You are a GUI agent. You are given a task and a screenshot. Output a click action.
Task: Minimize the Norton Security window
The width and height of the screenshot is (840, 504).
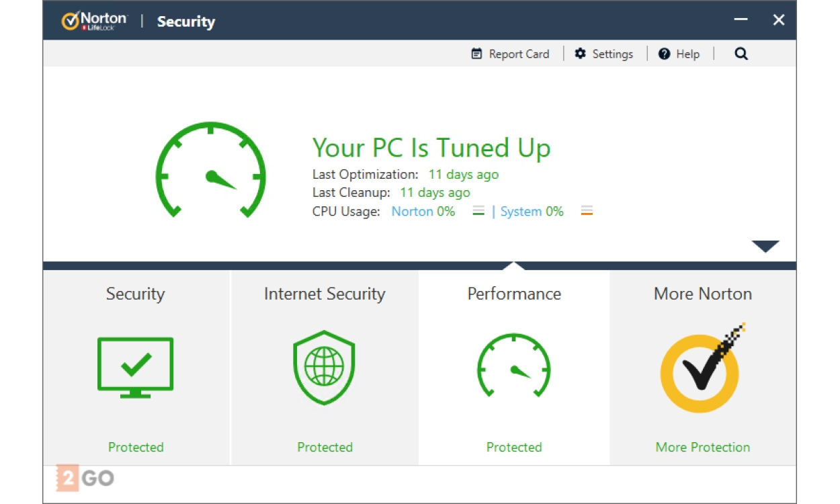click(x=741, y=20)
